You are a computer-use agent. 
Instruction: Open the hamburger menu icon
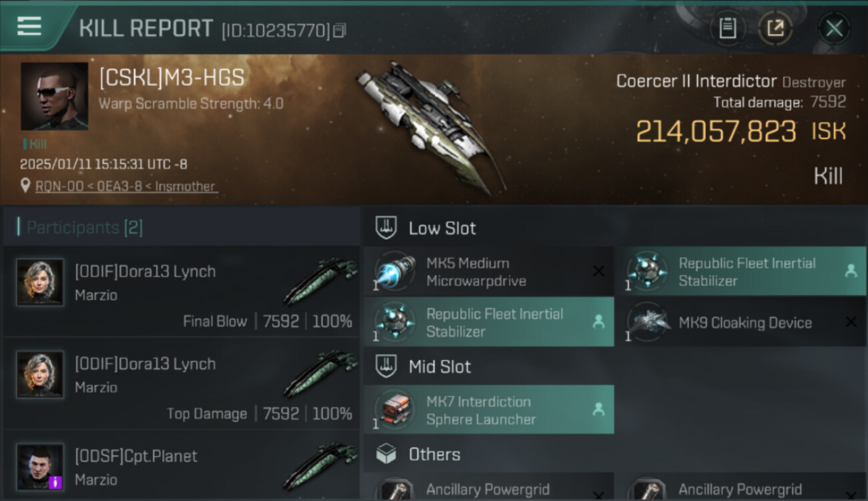[x=29, y=27]
